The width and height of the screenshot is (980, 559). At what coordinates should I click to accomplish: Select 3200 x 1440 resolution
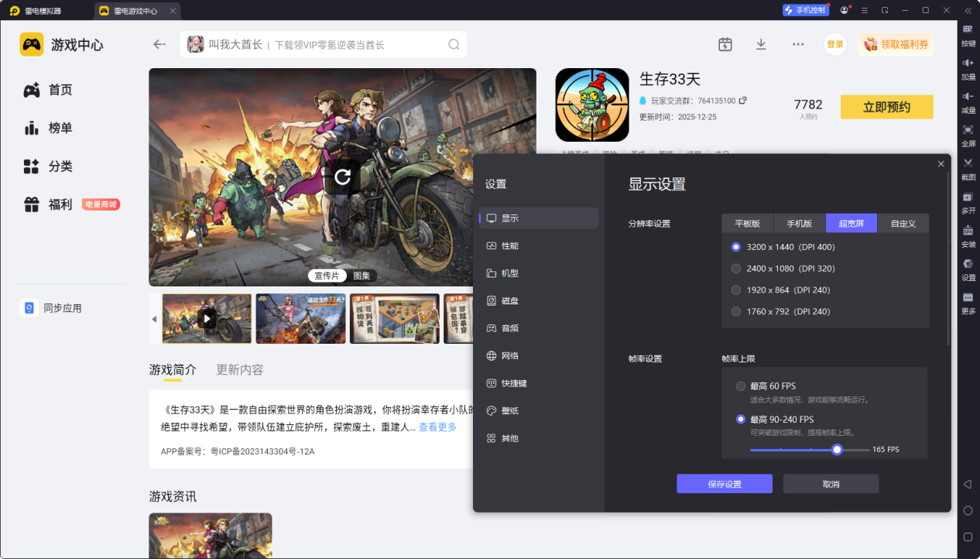(x=736, y=247)
